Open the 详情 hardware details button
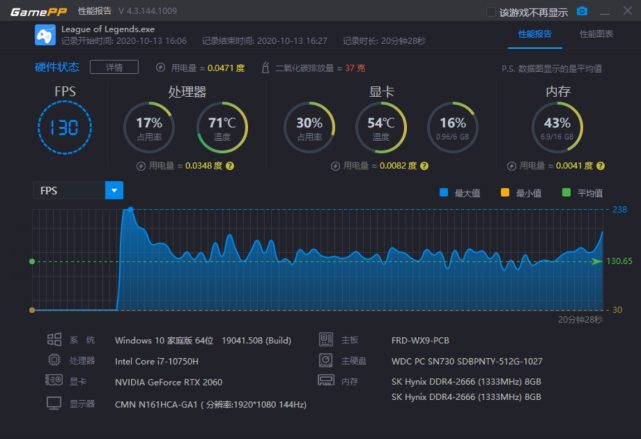641x439 pixels. [114, 67]
